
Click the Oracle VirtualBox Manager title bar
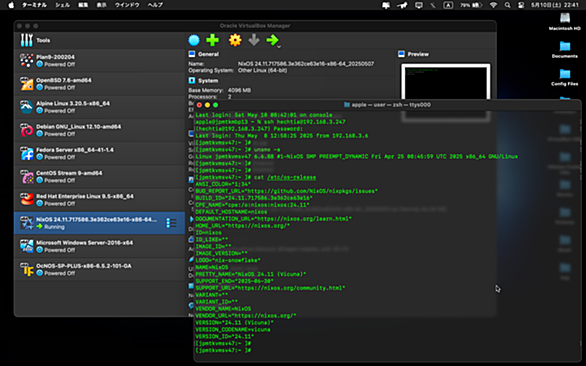(255, 25)
